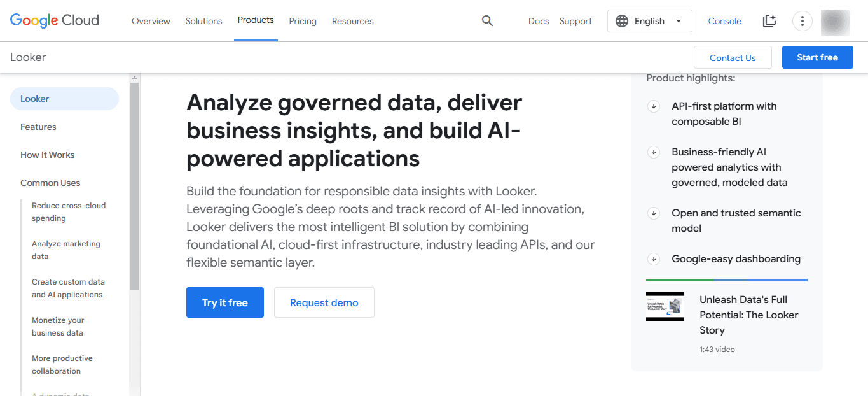Open the Pricing menu item
The image size is (868, 396).
303,21
